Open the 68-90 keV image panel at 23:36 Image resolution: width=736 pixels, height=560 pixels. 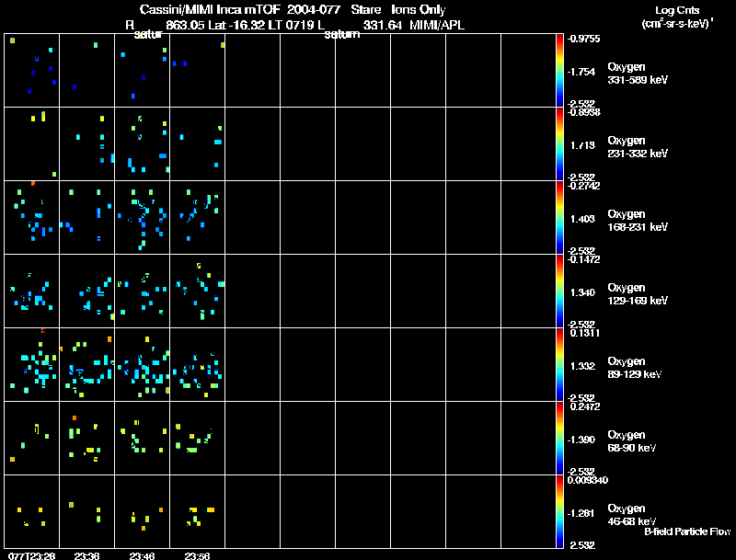click(86, 439)
